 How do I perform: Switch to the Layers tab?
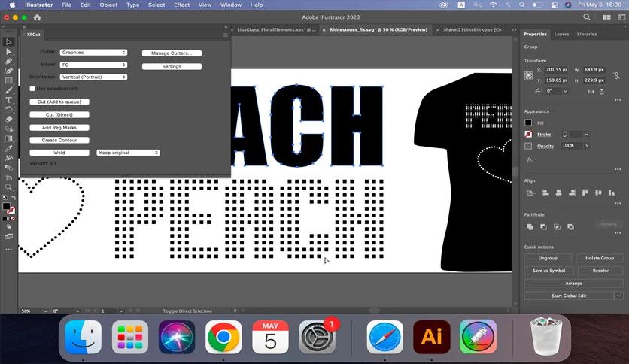[561, 35]
